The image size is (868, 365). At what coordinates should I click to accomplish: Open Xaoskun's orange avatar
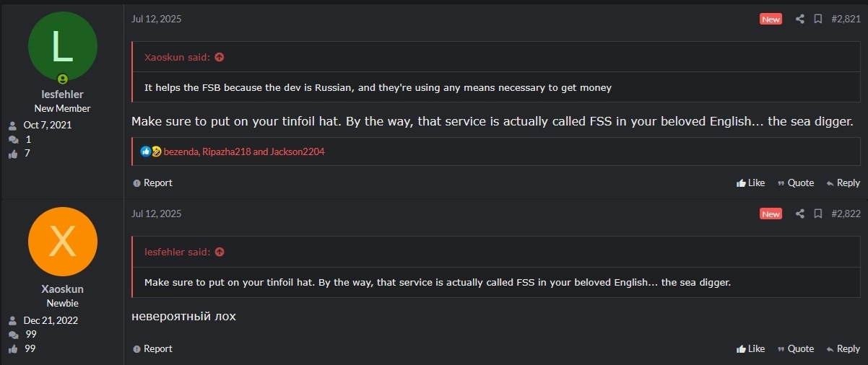point(62,242)
